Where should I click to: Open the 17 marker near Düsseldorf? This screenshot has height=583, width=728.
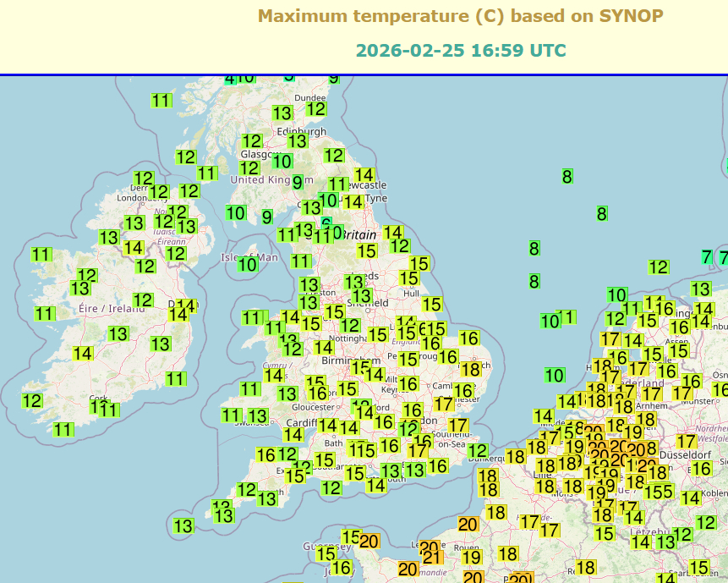click(687, 442)
